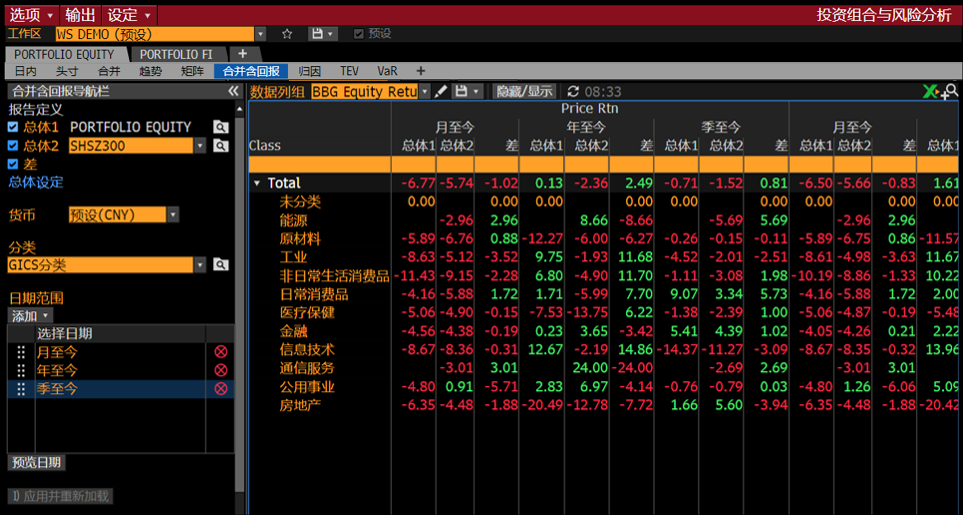Click the 总体设定 link
Screen dimensions: 963x515
[x=36, y=182]
